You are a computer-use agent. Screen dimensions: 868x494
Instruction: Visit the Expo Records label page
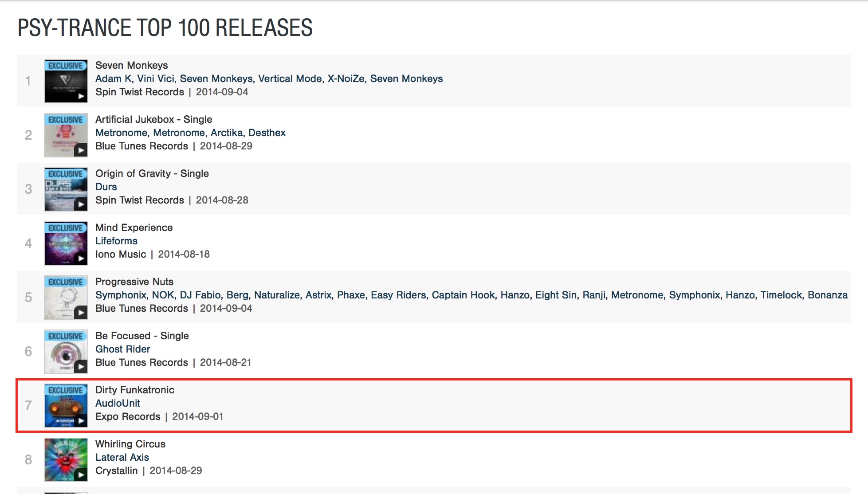click(128, 416)
